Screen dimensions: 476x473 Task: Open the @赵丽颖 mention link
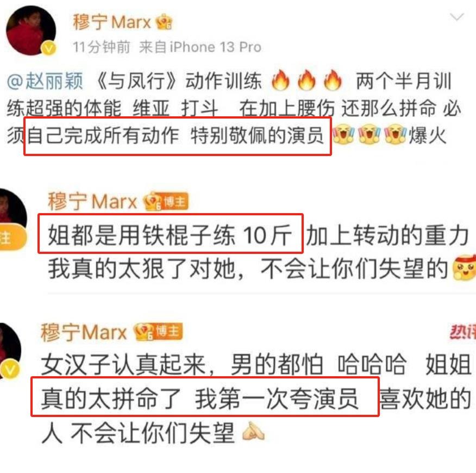click(45, 82)
